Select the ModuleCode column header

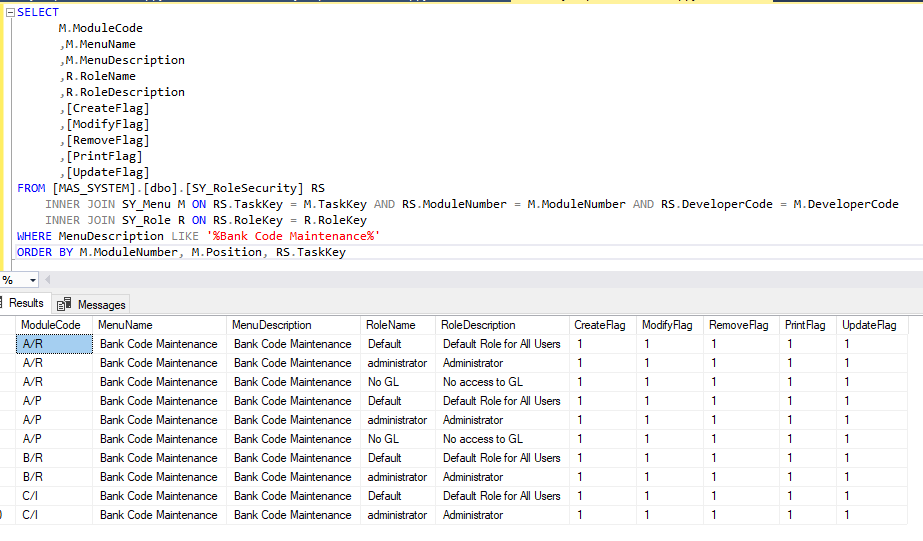[54, 325]
